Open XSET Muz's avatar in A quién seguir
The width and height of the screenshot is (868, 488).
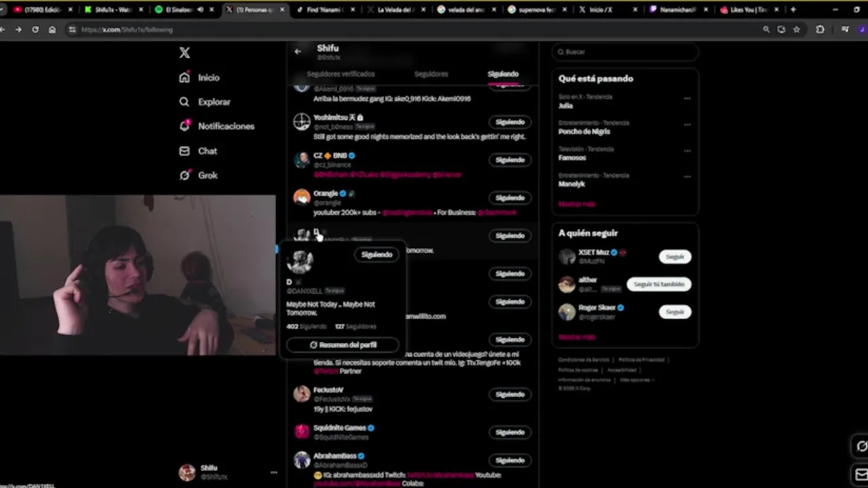coord(567,257)
